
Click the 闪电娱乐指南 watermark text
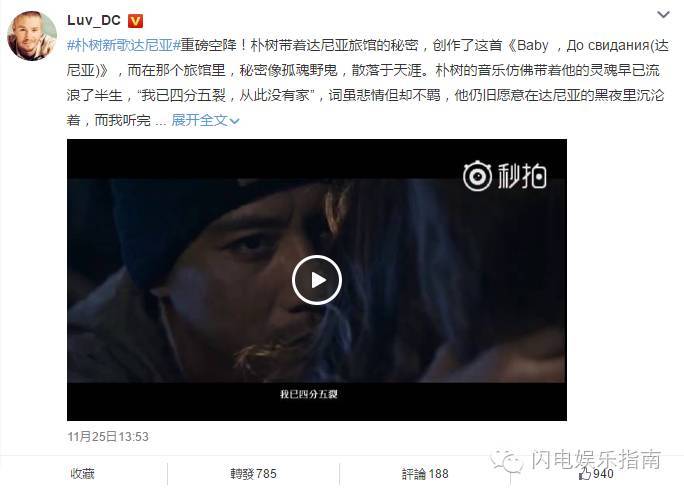596,459
